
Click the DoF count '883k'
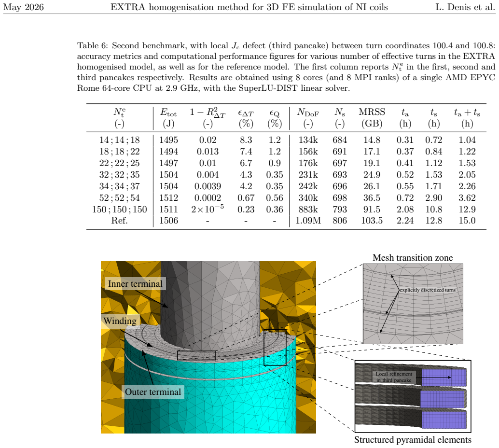308,209
